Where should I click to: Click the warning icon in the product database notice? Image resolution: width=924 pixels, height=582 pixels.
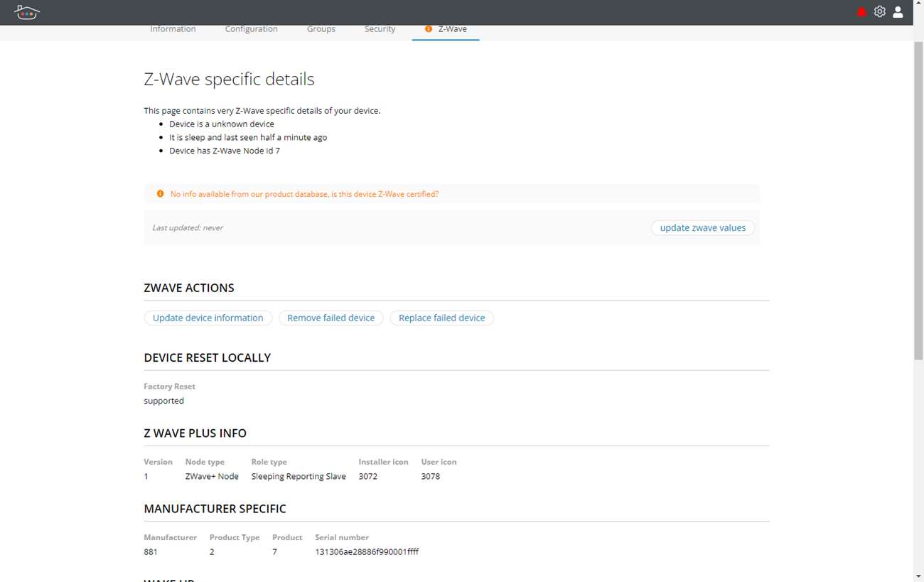pyautogui.click(x=160, y=194)
